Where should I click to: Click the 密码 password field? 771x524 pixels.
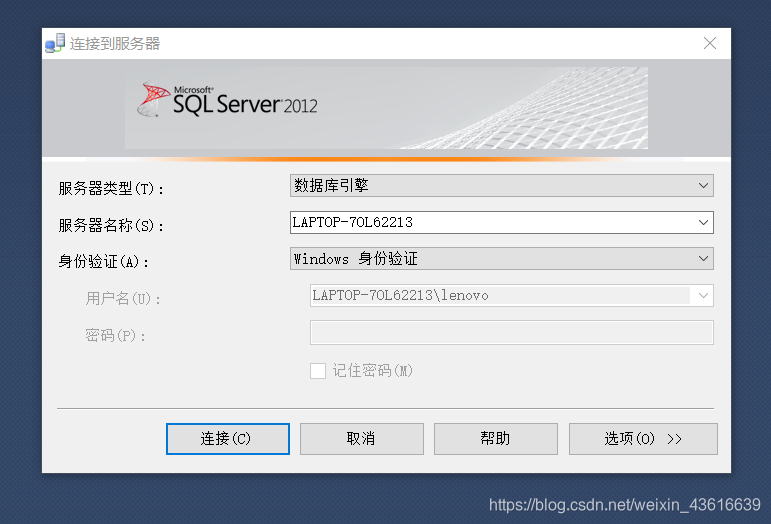(511, 333)
